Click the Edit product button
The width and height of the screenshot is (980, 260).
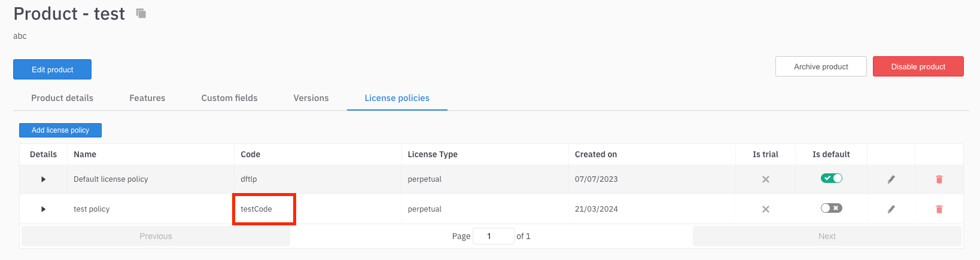pyautogui.click(x=52, y=69)
